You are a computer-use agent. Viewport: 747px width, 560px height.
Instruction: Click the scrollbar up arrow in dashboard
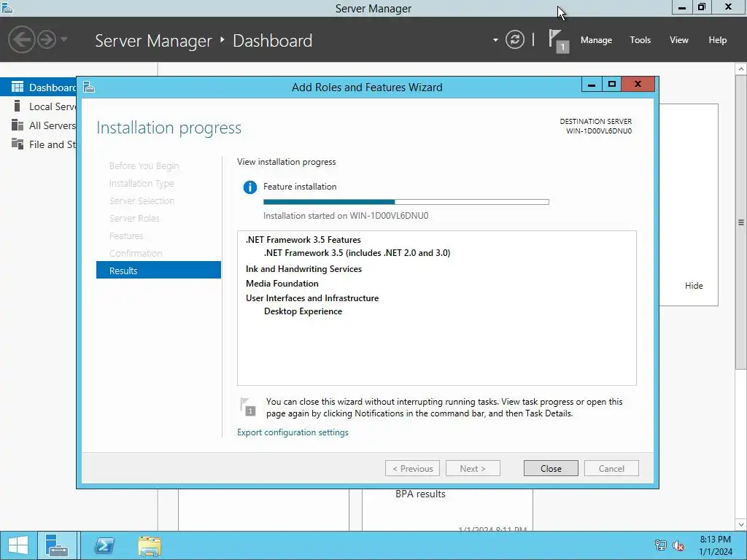pos(741,69)
